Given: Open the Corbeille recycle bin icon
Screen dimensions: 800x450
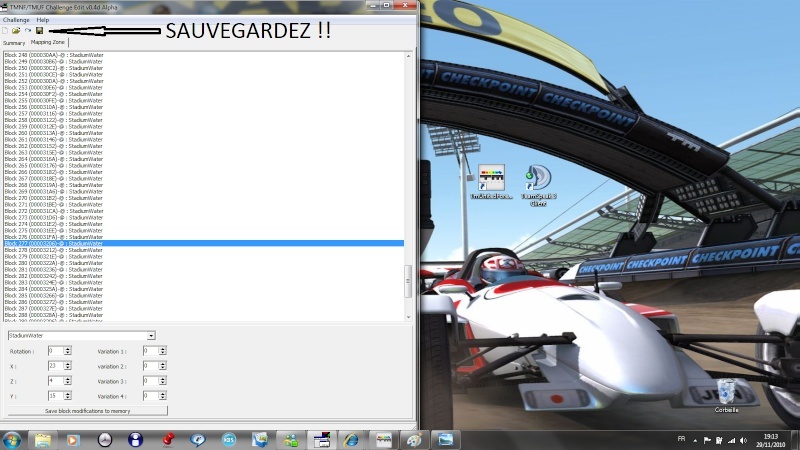Looking at the screenshot, I should point(726,395).
